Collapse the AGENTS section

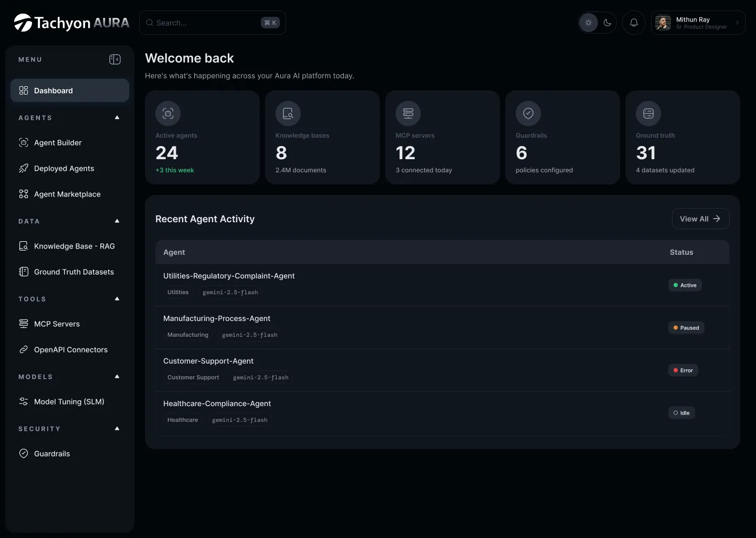pos(117,118)
